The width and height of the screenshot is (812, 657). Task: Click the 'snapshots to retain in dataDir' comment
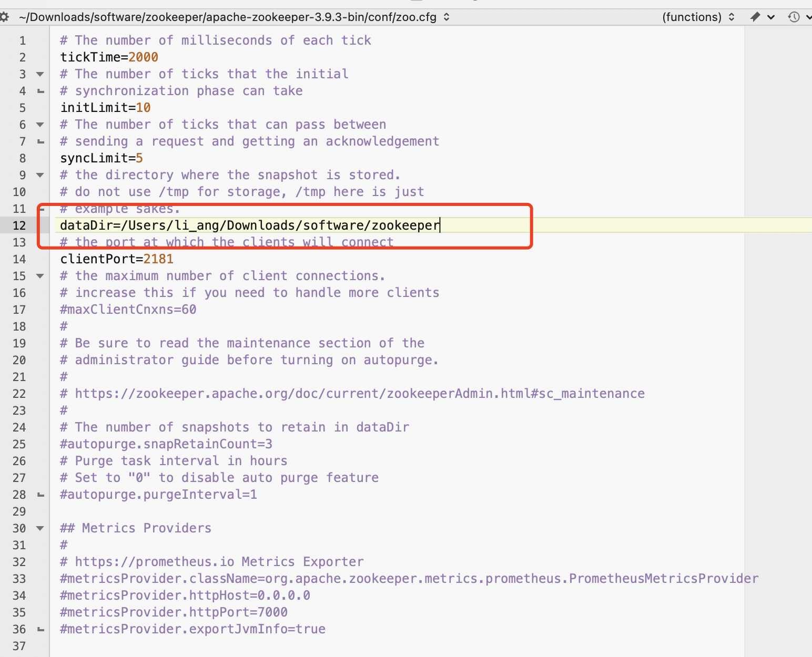235,427
